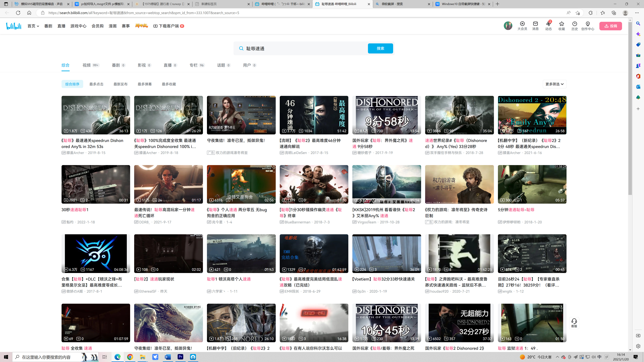The height and width of the screenshot is (362, 644).
Task: Show hidden system tray icons chevron
Action: coord(557,357)
